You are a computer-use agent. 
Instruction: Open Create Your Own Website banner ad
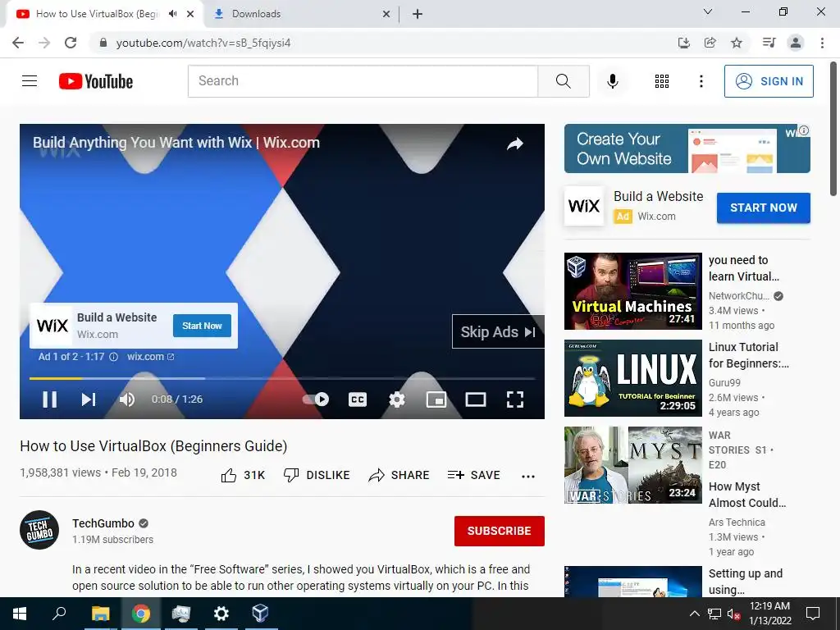coord(687,148)
